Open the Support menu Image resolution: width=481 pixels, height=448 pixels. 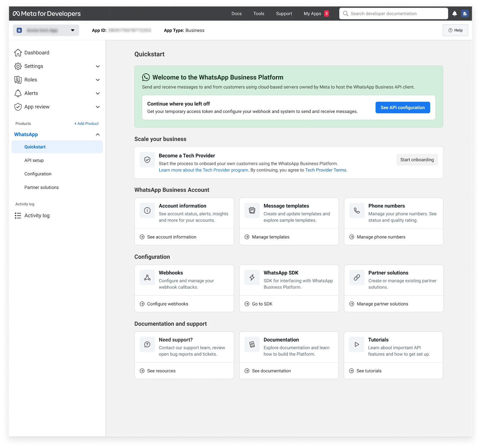tap(284, 14)
